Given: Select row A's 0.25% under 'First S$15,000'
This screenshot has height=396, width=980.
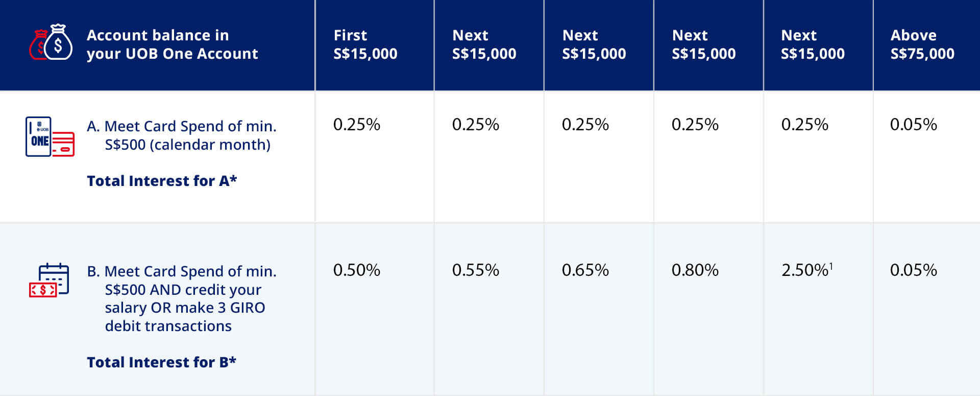Looking at the screenshot, I should point(356,125).
